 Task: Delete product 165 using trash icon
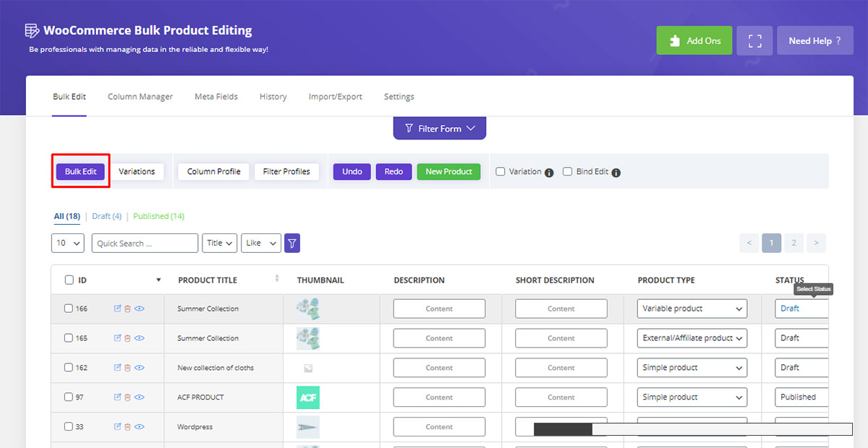point(127,338)
